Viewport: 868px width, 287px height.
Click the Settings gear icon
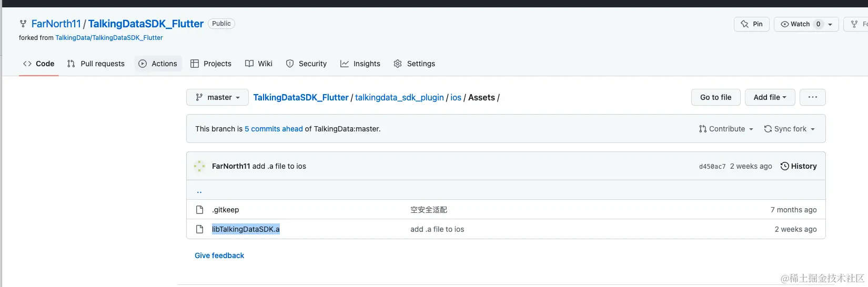tap(398, 64)
